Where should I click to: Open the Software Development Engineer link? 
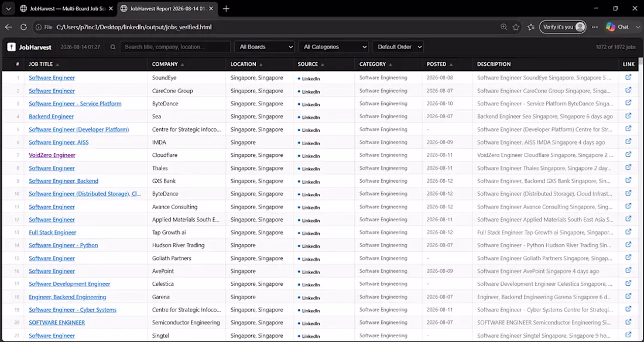point(70,283)
